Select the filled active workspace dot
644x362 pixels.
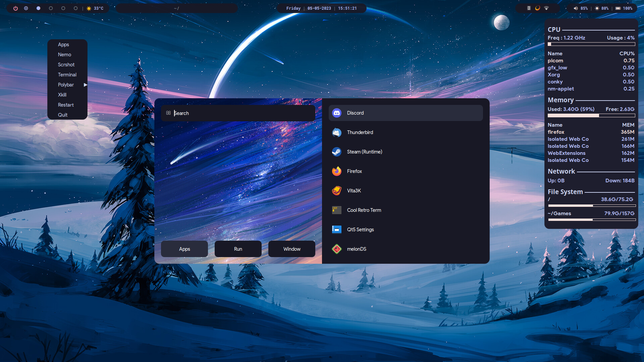tap(39, 8)
